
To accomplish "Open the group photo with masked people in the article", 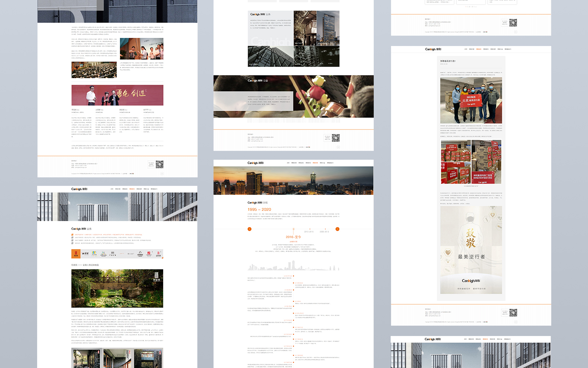I will click(x=471, y=100).
